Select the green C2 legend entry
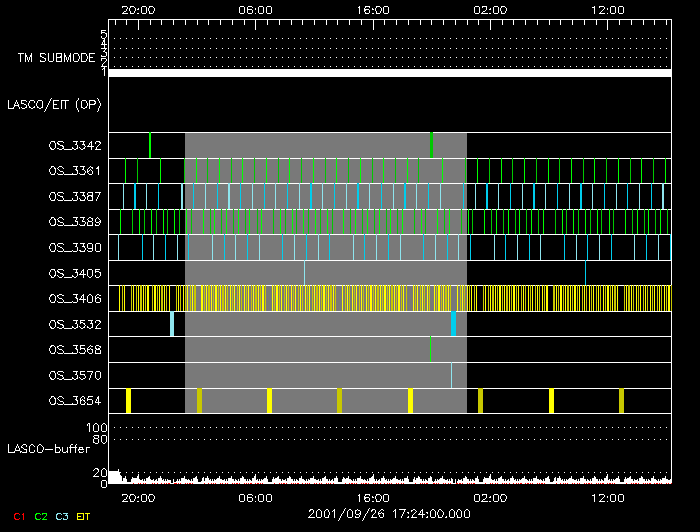 pos(41,516)
